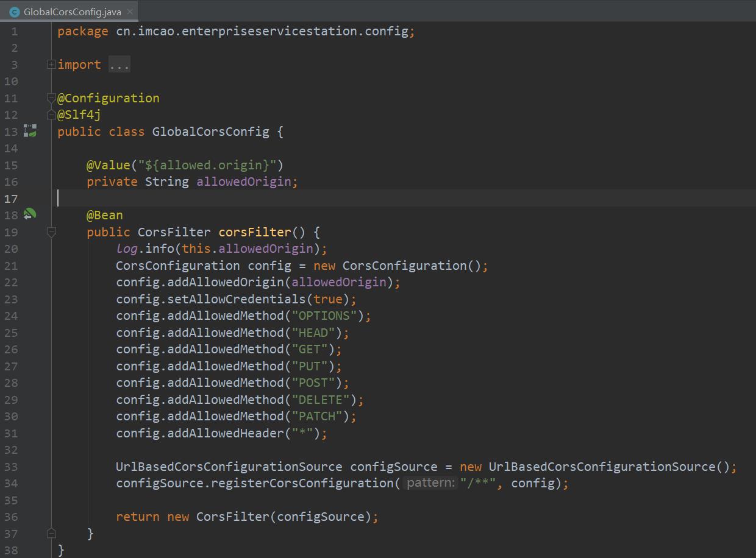Image resolution: width=756 pixels, height=558 pixels.
Task: Click the Spring configuration gutter icon on line 13
Action: tap(30, 131)
